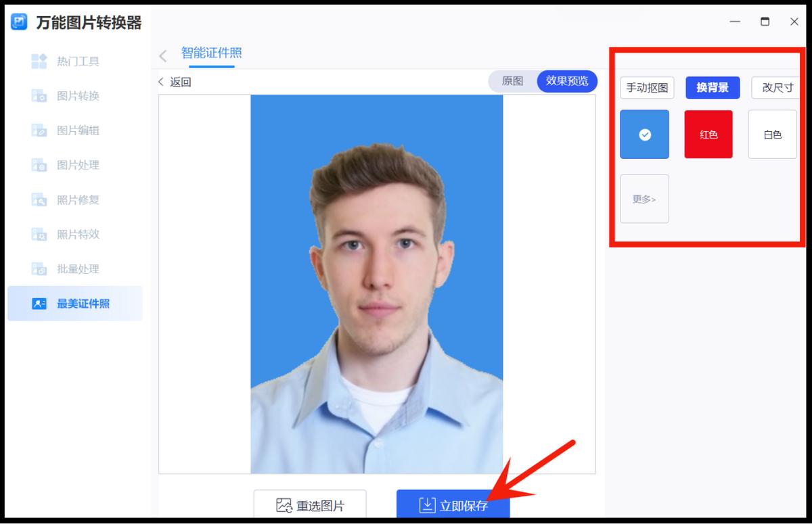Choose the 白色 white background option
Screen dimensions: 812x524
click(x=771, y=134)
